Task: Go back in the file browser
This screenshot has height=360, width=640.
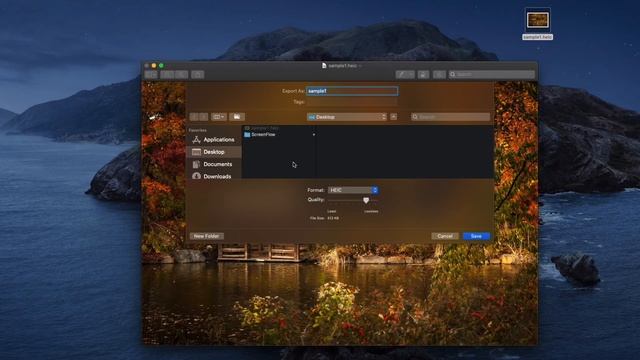Action: click(194, 117)
